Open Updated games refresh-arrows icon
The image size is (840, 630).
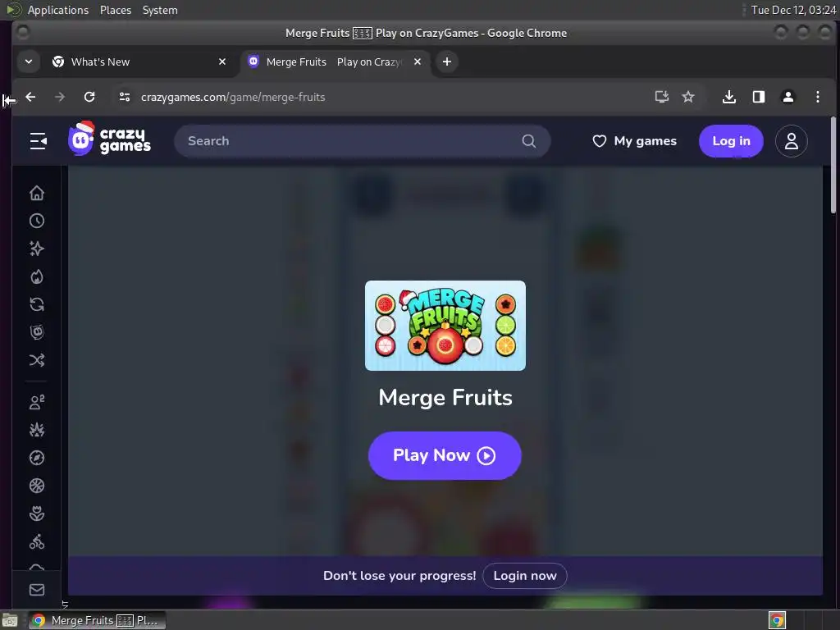[36, 304]
